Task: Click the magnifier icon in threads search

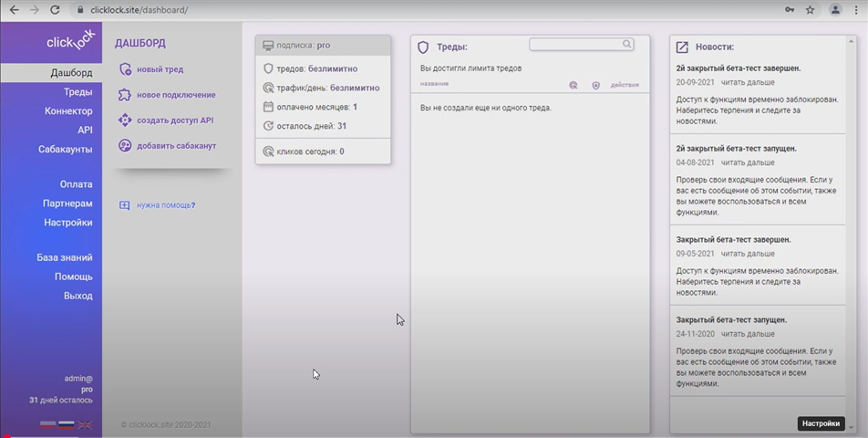Action: [627, 44]
